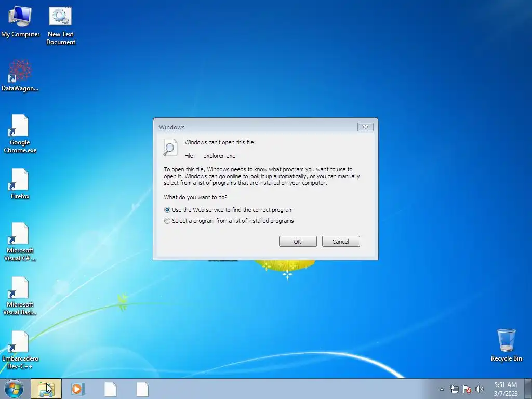
Task: Select the Microsoft Visual C# shortcut
Action: (x=20, y=242)
